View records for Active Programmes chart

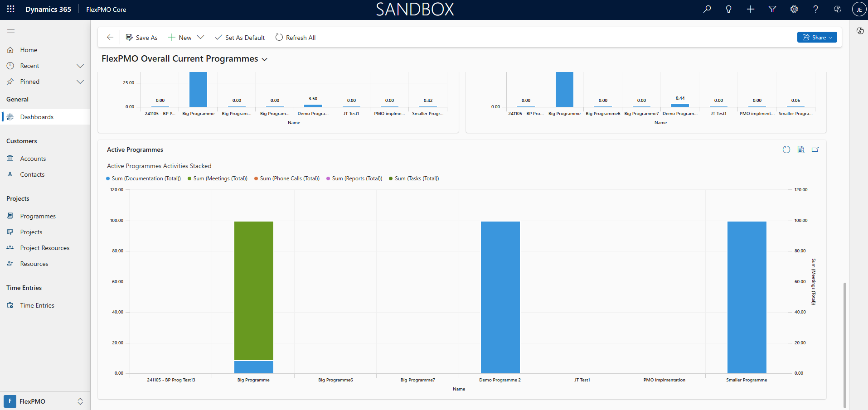pos(801,150)
